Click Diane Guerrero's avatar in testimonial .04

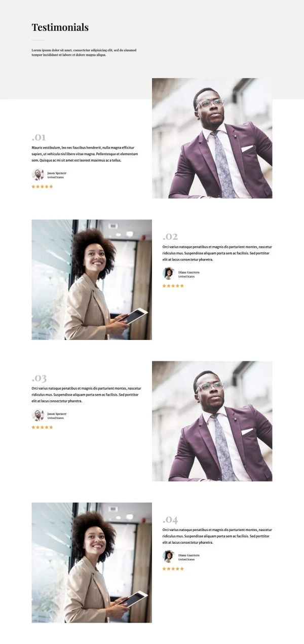tap(168, 557)
